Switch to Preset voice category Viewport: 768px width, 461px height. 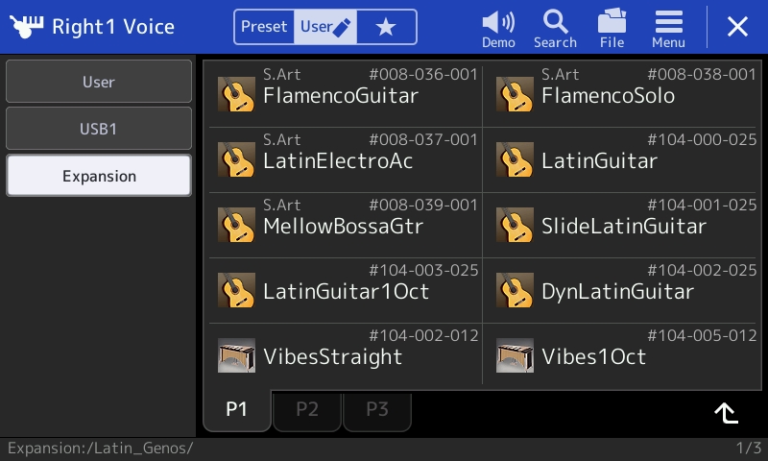264,27
